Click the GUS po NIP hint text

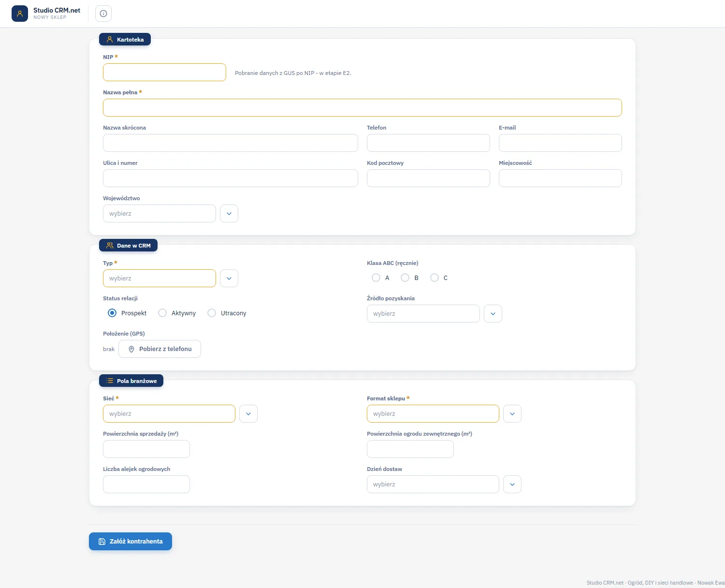click(293, 73)
